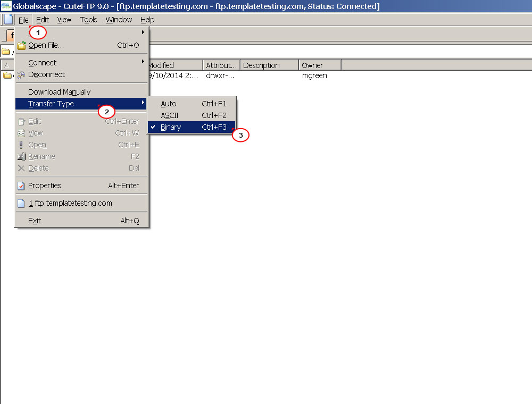This screenshot has width=532, height=404.
Task: Open recent site 1 ftp.templatetesting.com
Action: [x=82, y=204]
